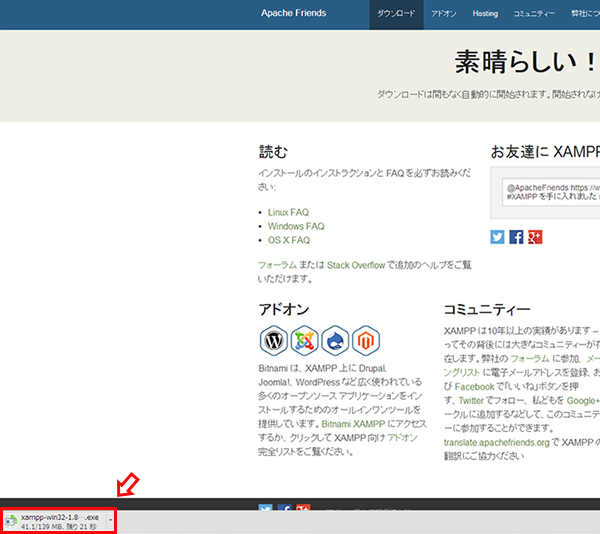The image size is (600, 534).
Task: Open the Drupal add-on icon
Action: pos(335,340)
